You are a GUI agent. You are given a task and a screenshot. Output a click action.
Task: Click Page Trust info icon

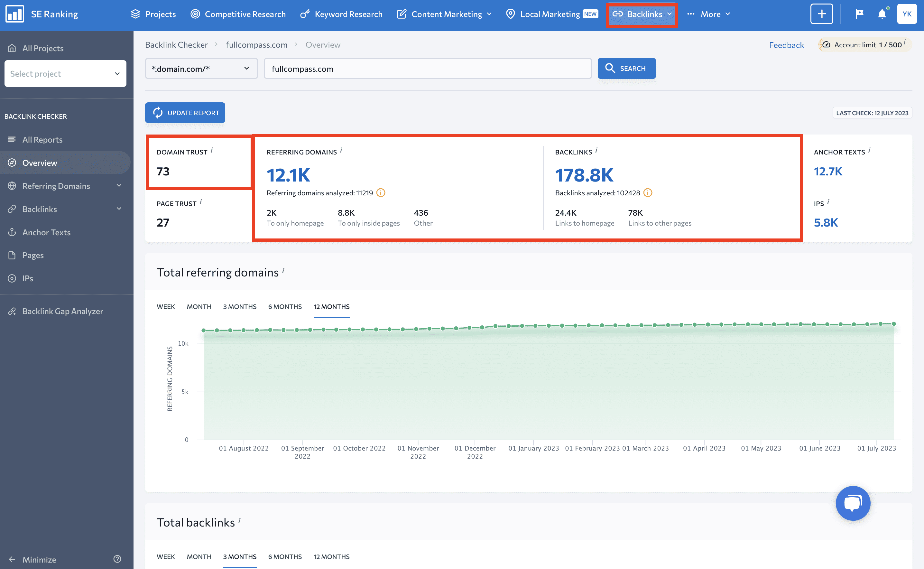pos(201,202)
